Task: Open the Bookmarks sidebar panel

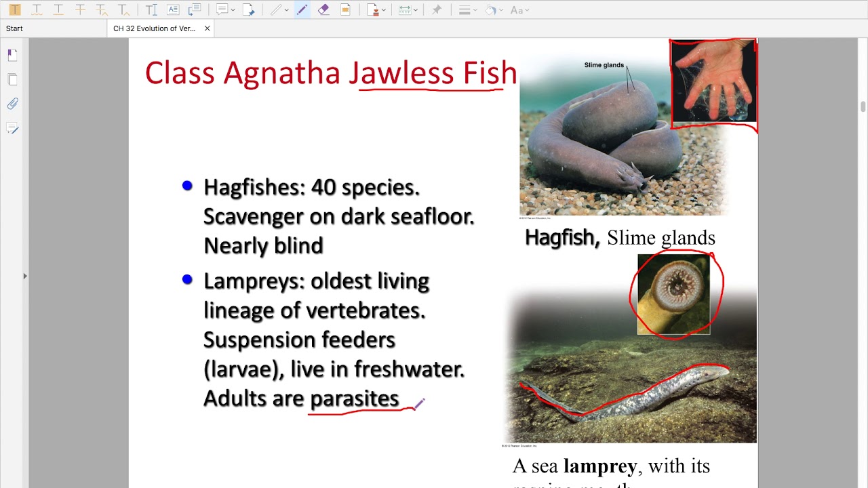Action: (x=13, y=55)
